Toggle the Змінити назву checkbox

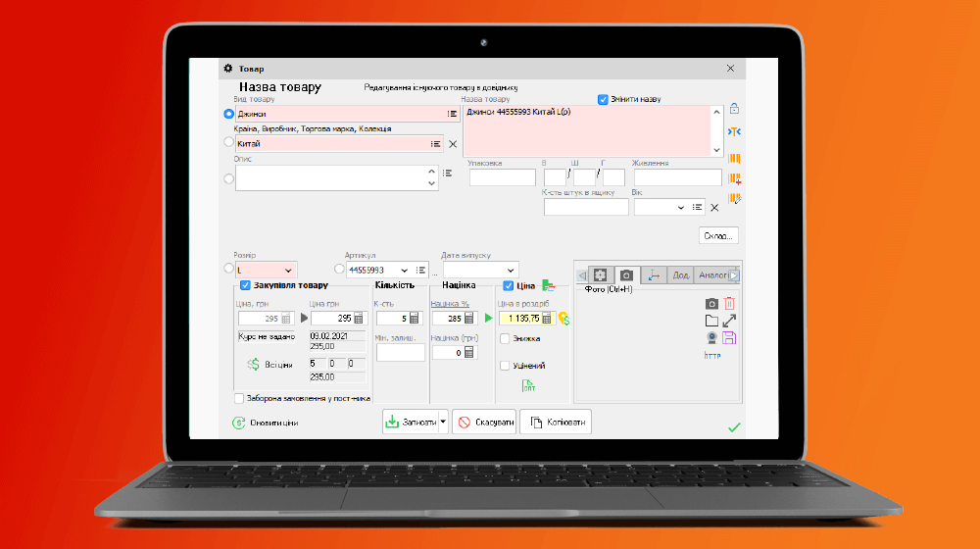[x=604, y=99]
